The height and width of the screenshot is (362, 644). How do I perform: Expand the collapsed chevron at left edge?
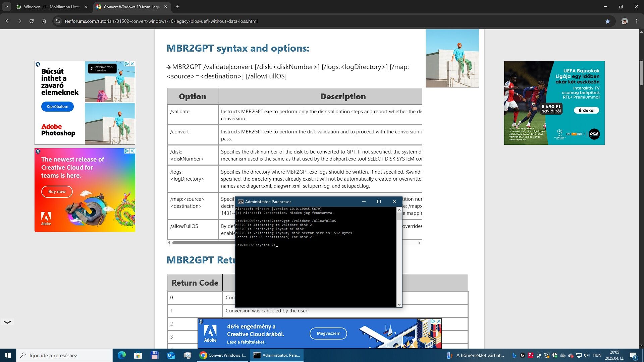[x=7, y=322]
